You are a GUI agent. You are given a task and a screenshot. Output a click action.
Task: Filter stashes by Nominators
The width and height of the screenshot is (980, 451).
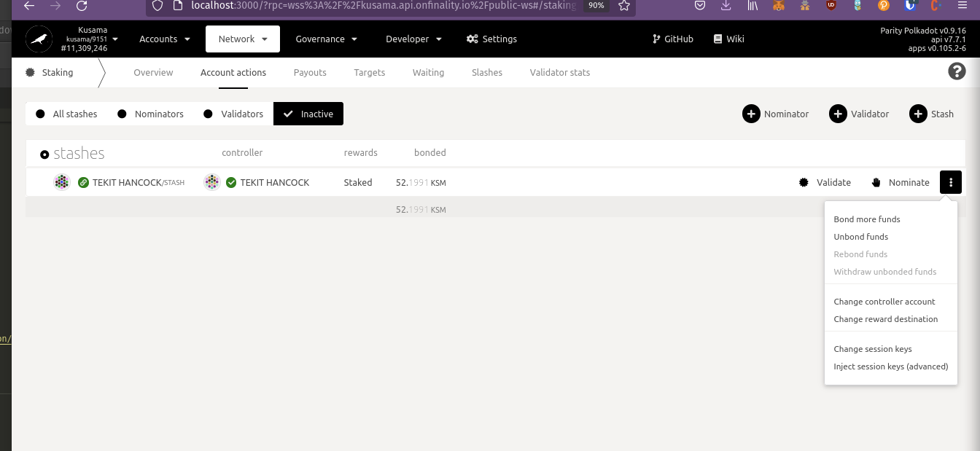coord(150,114)
